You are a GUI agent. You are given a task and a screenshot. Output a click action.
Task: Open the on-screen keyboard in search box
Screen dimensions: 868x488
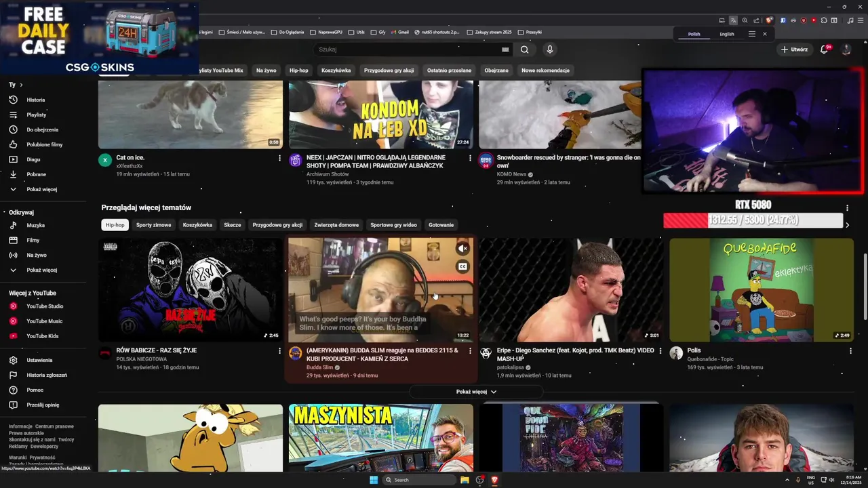[505, 49]
